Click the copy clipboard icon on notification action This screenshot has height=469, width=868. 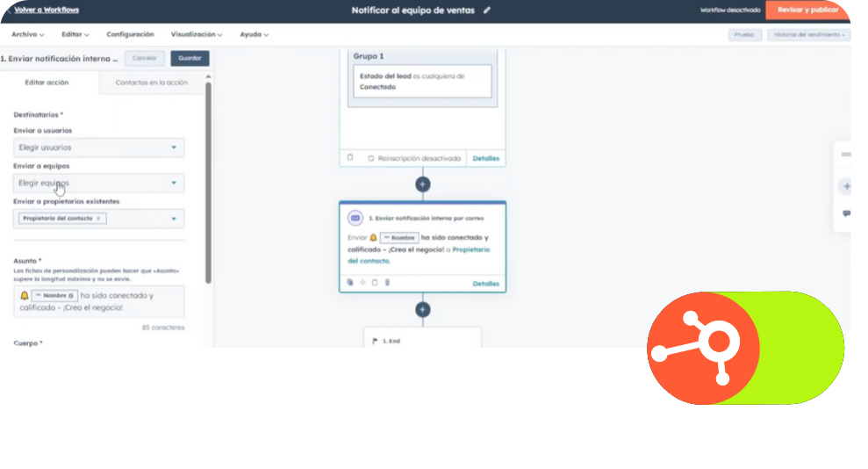(375, 283)
